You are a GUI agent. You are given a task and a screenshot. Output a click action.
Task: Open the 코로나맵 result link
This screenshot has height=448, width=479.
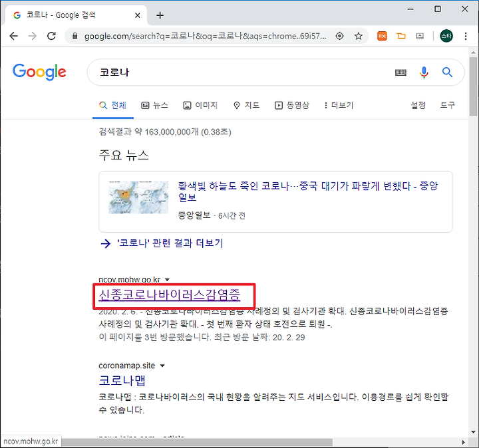pos(122,381)
